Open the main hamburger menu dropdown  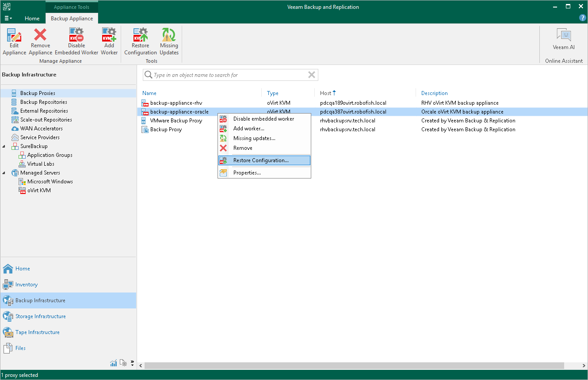[8, 19]
